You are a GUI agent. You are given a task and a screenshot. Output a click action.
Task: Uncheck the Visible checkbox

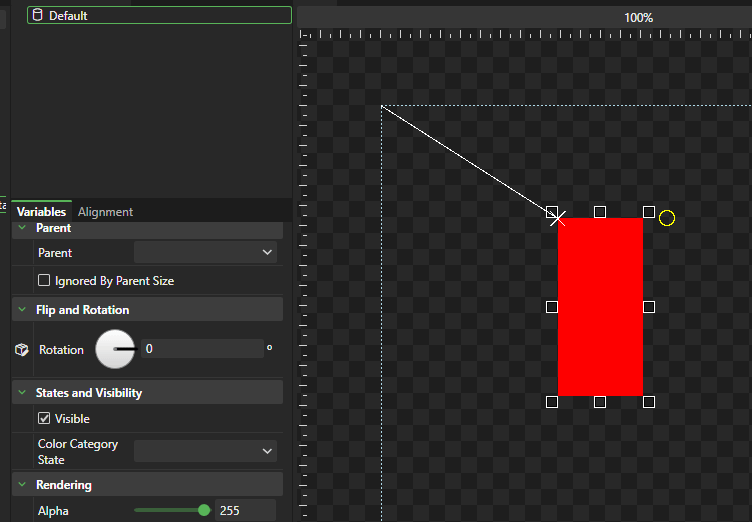[44, 419]
